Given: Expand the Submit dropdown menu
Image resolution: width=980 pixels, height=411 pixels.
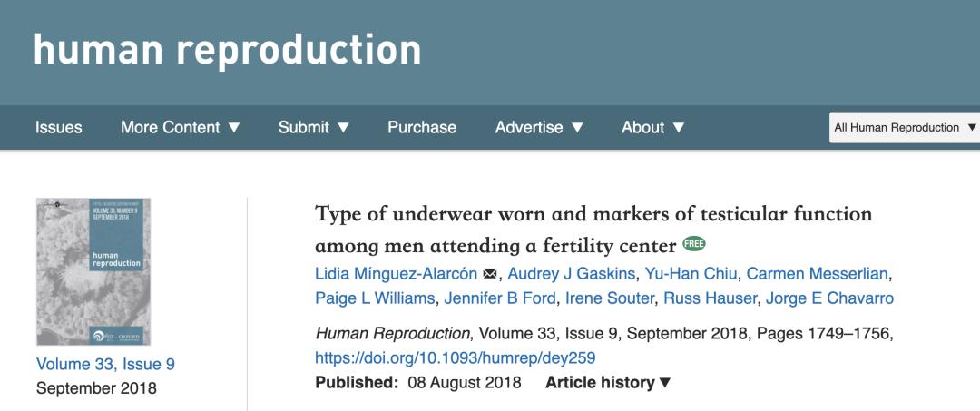Looking at the screenshot, I should tap(314, 127).
